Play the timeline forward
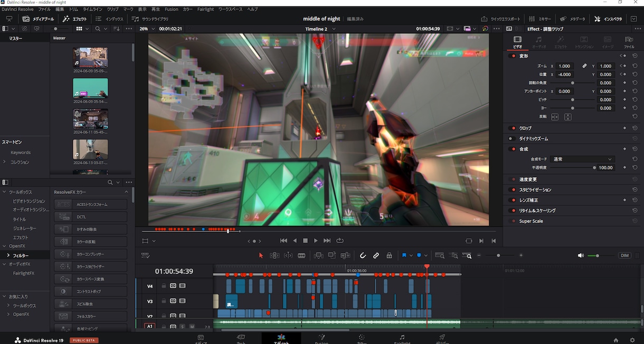The height and width of the screenshot is (344, 644). tap(316, 240)
